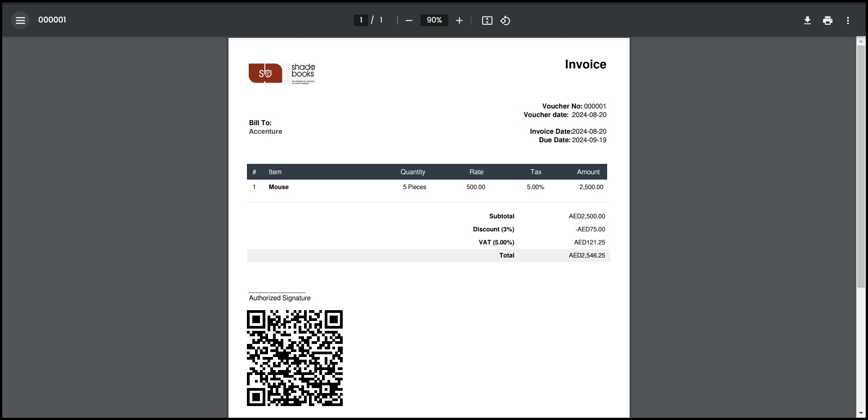Viewport: 868px width, 420px height.
Task: Click the Discount (3%) label
Action: (493, 229)
